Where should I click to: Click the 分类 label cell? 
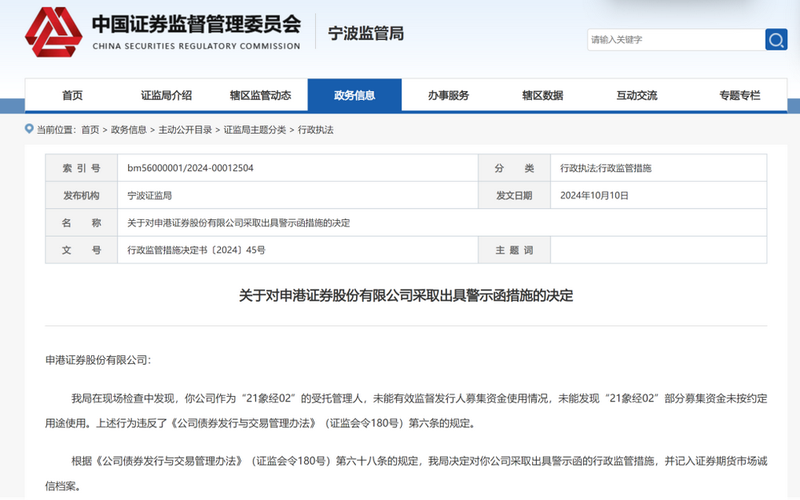[514, 168]
